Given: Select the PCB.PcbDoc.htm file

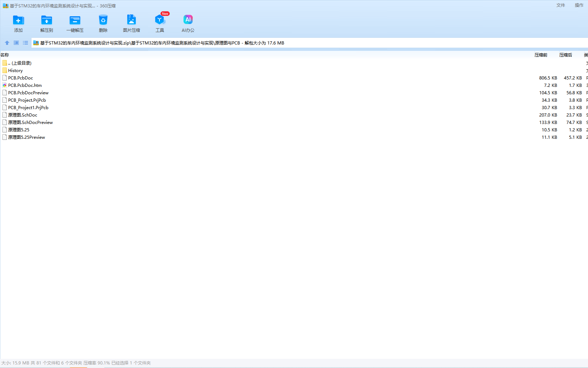Looking at the screenshot, I should 25,85.
